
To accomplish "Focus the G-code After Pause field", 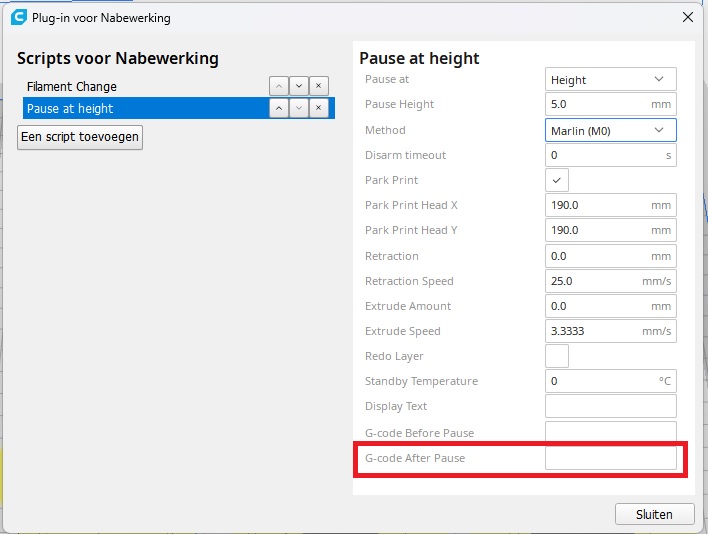I will pos(610,458).
